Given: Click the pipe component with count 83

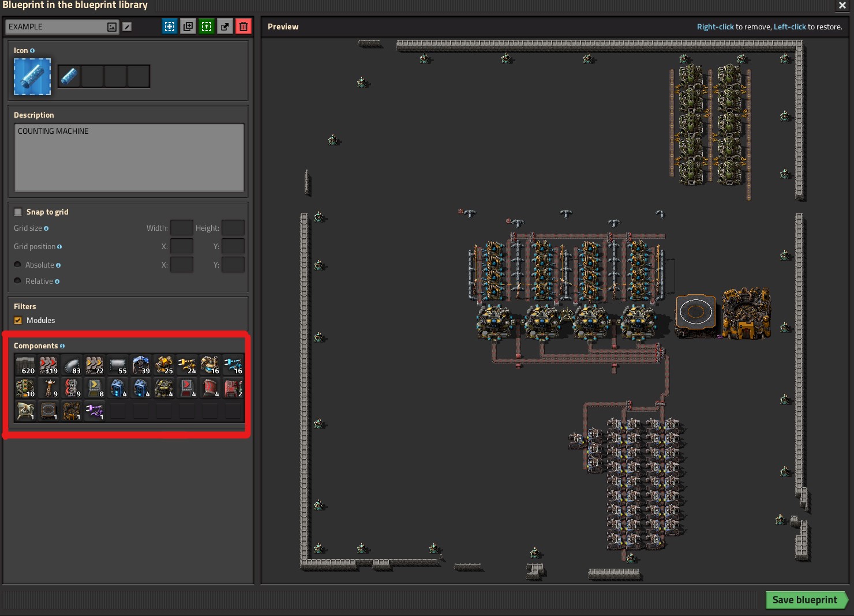Looking at the screenshot, I should (x=72, y=365).
